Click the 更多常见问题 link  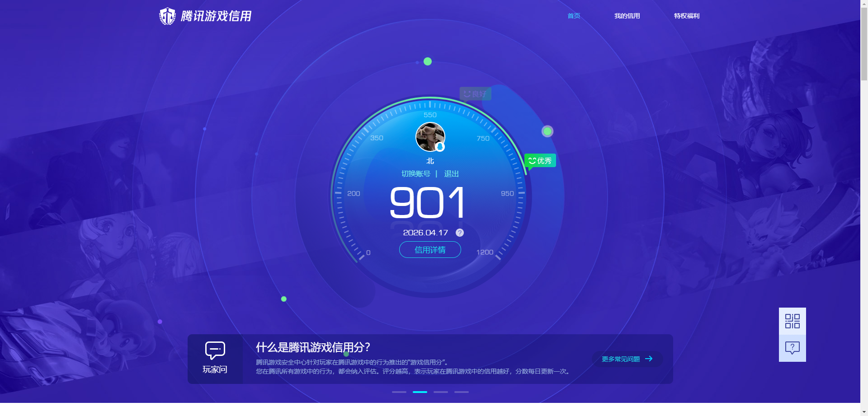pos(626,359)
